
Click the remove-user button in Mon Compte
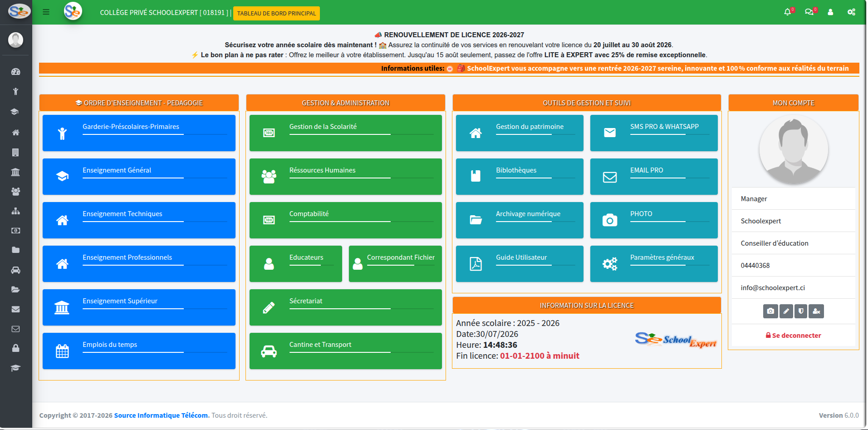coord(816,311)
